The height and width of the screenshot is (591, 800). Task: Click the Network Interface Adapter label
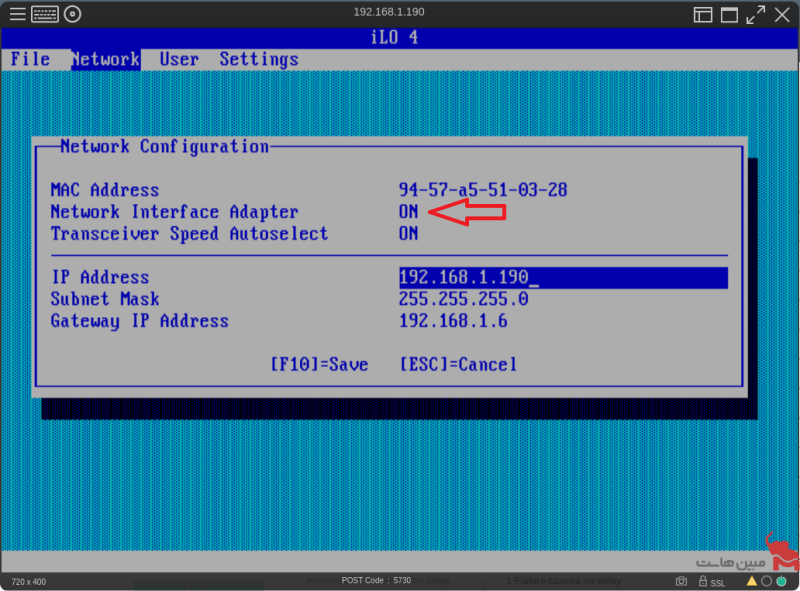pyautogui.click(x=174, y=212)
